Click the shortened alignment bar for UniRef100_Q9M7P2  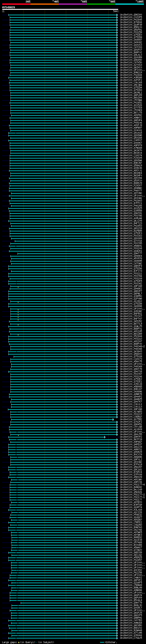57,437
